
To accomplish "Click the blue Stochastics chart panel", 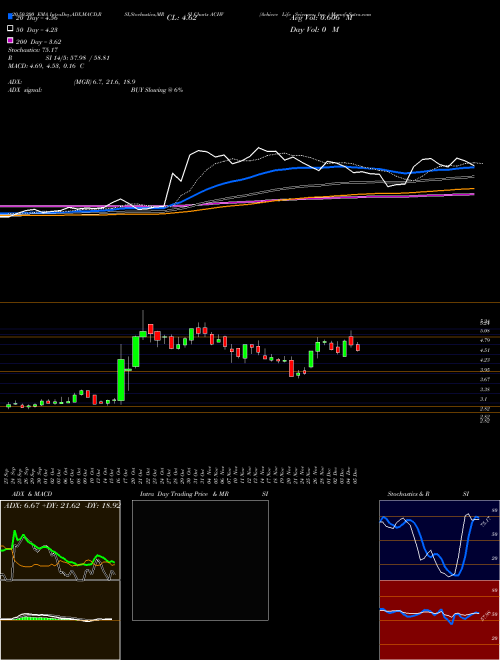I will tap(439, 540).
